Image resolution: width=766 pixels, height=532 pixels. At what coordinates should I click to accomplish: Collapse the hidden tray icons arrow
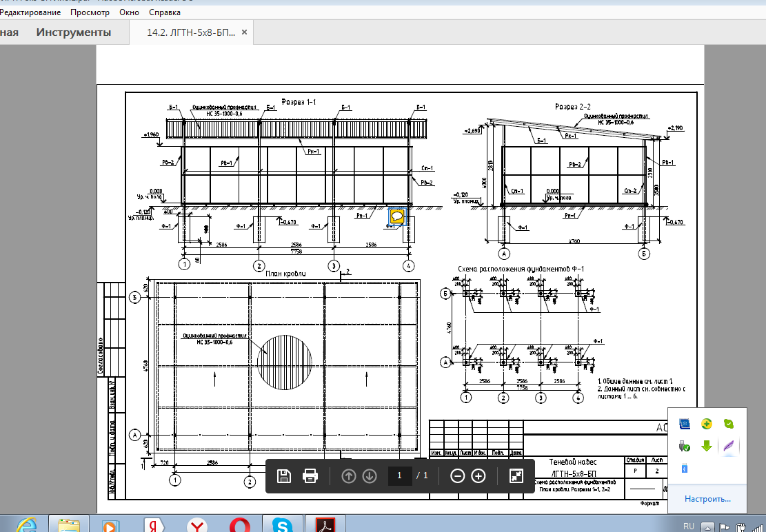[708, 527]
